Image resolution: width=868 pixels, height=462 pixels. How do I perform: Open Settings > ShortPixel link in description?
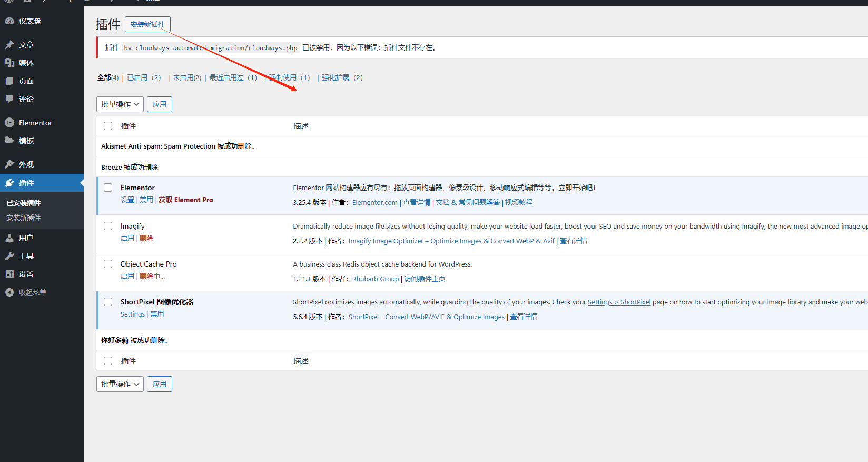click(619, 302)
